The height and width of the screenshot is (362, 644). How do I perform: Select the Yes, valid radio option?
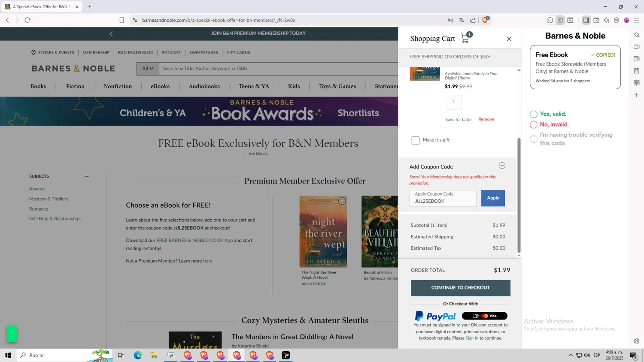(533, 114)
